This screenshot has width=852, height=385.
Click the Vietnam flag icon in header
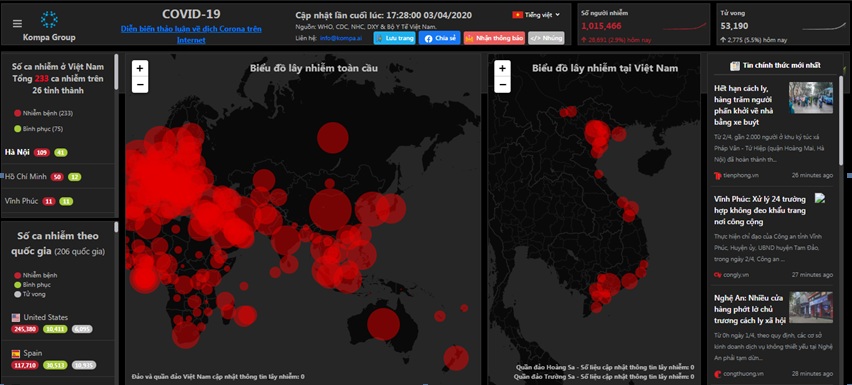point(517,15)
